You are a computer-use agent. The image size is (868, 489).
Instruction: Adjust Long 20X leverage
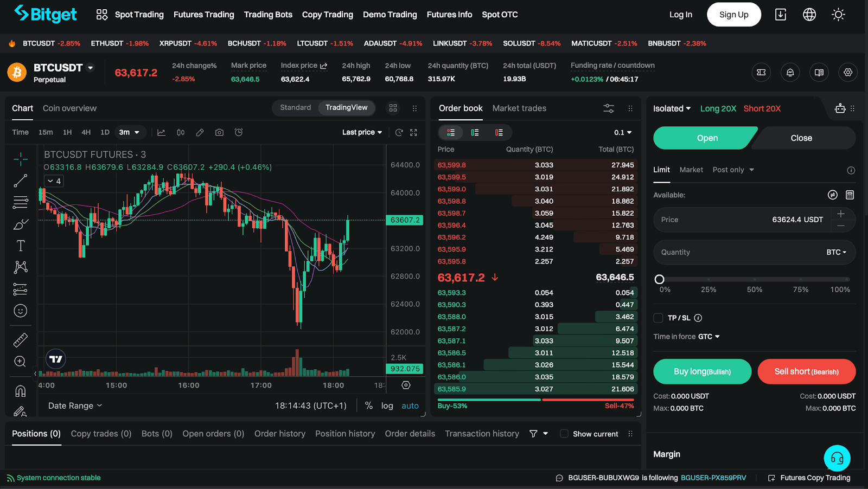click(718, 108)
